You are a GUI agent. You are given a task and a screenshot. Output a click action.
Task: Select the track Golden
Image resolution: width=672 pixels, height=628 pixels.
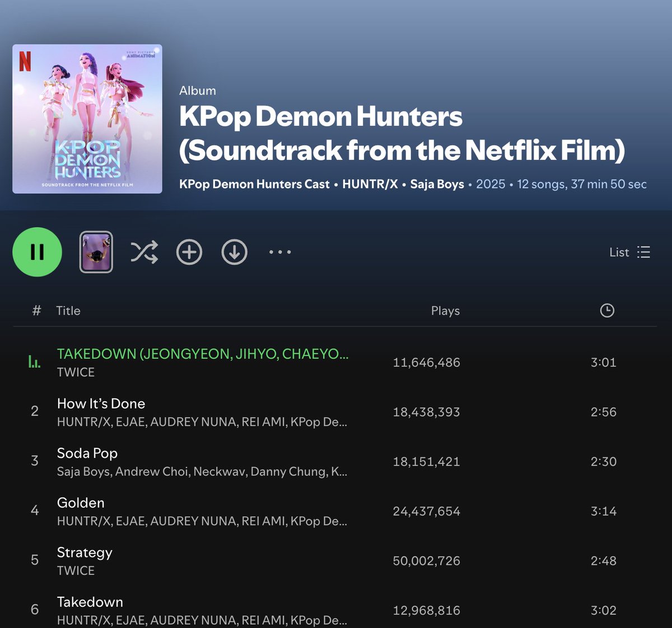(81, 503)
